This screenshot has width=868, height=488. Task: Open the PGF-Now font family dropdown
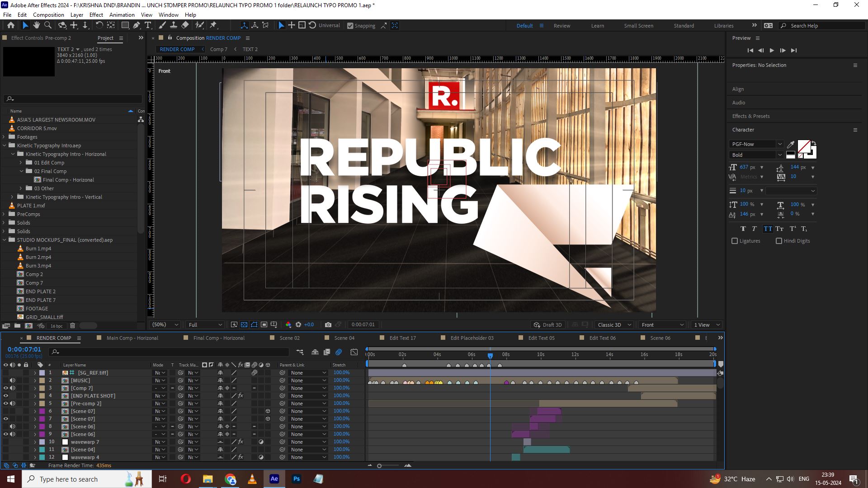(779, 144)
